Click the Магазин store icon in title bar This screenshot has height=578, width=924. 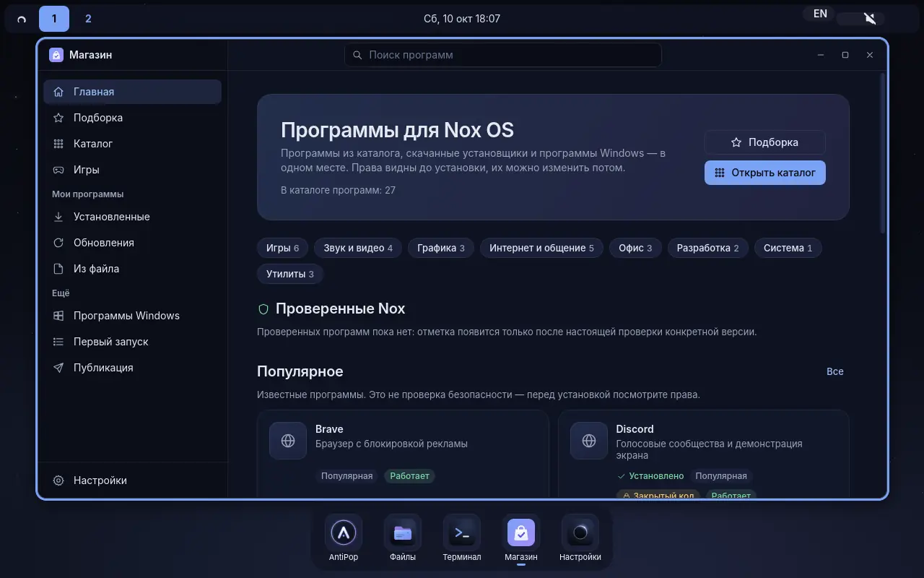[56, 55]
